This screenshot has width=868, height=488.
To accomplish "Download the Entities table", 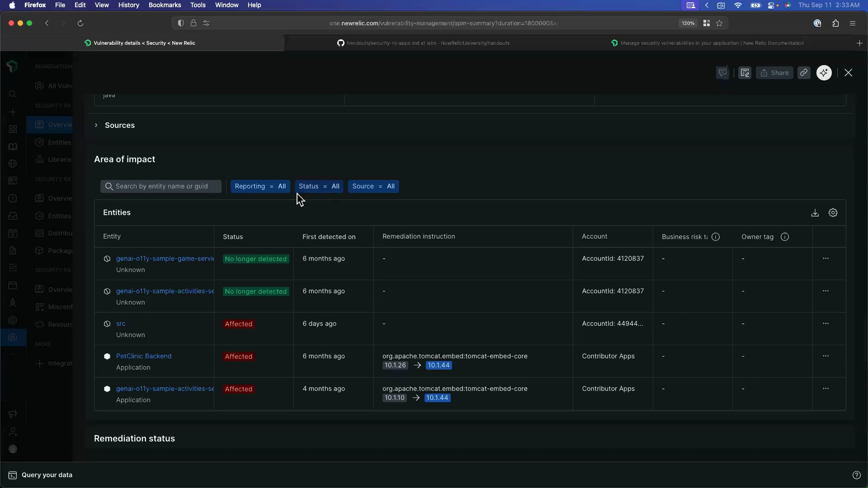I will coord(815,213).
